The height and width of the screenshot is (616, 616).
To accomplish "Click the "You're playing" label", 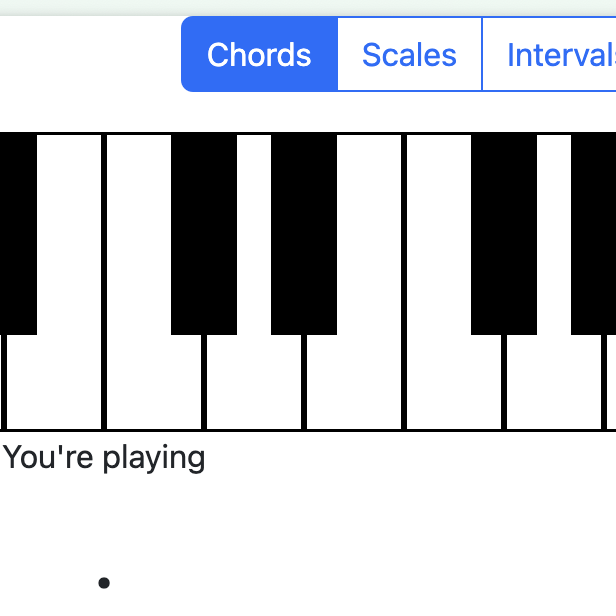I will (x=104, y=458).
